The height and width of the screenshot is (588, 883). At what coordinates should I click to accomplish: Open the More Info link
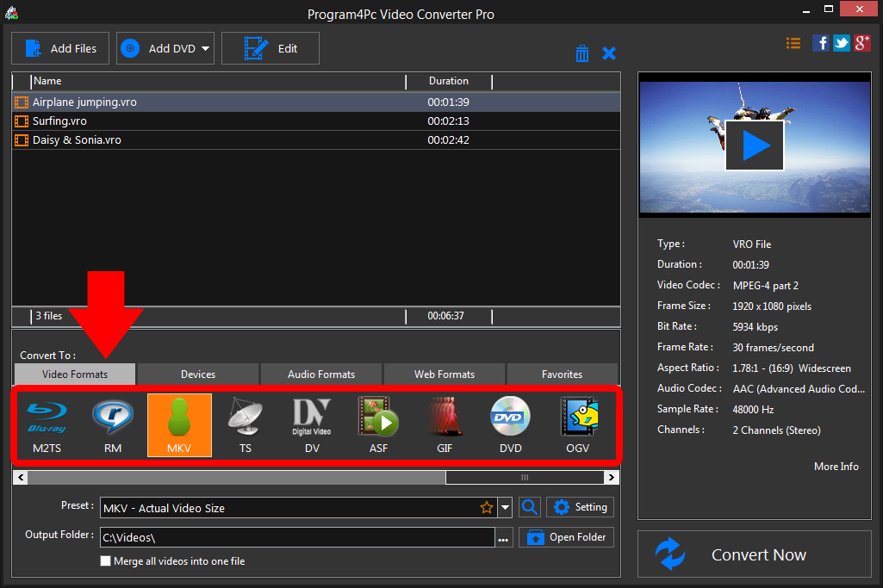[x=836, y=467]
